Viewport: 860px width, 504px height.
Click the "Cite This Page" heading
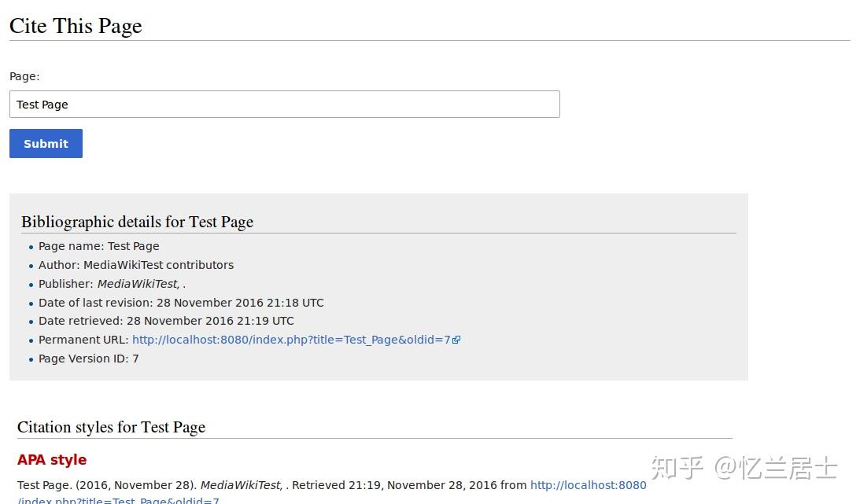[76, 26]
